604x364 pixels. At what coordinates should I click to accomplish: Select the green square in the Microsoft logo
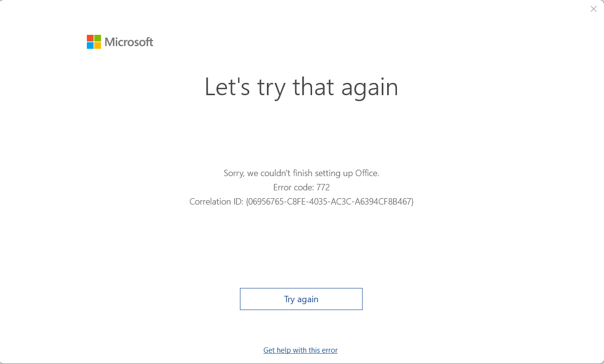pyautogui.click(x=97, y=38)
